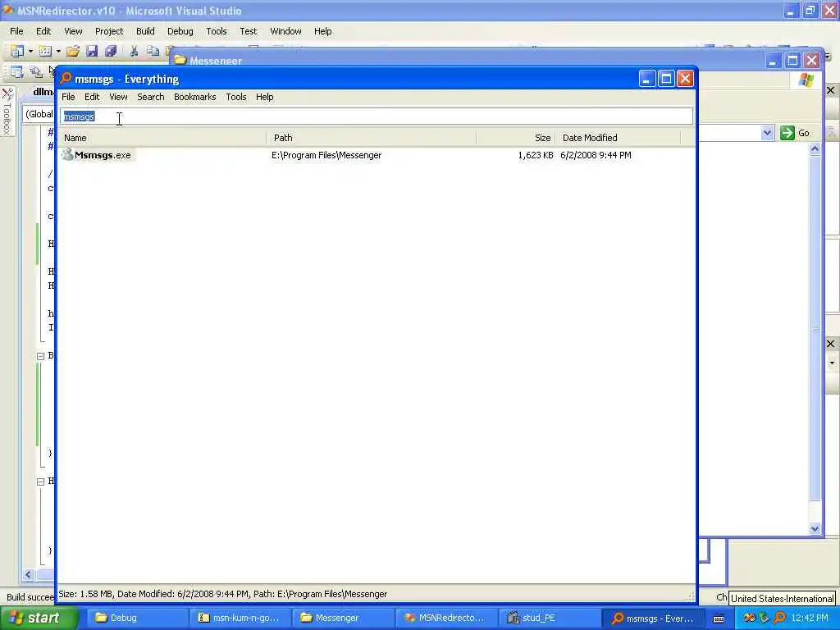
Task: Click the Cut scissors icon in Visual Studio
Action: coord(134,52)
